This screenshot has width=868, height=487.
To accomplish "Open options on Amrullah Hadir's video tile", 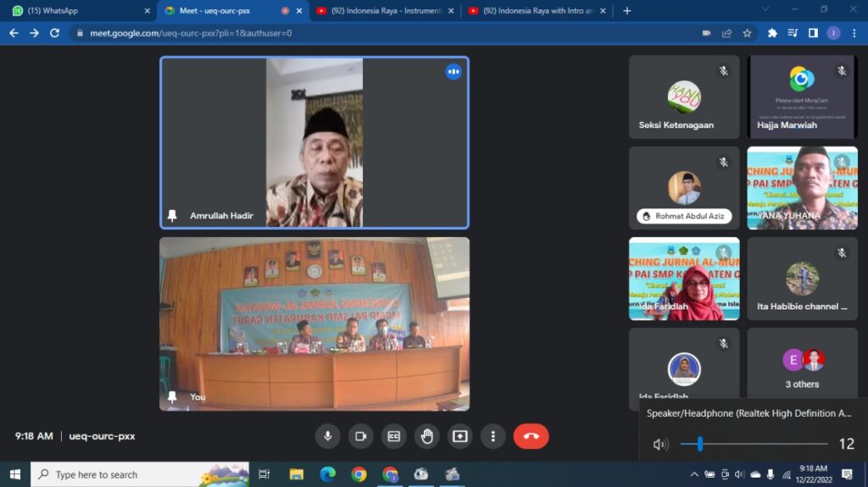I will point(453,72).
